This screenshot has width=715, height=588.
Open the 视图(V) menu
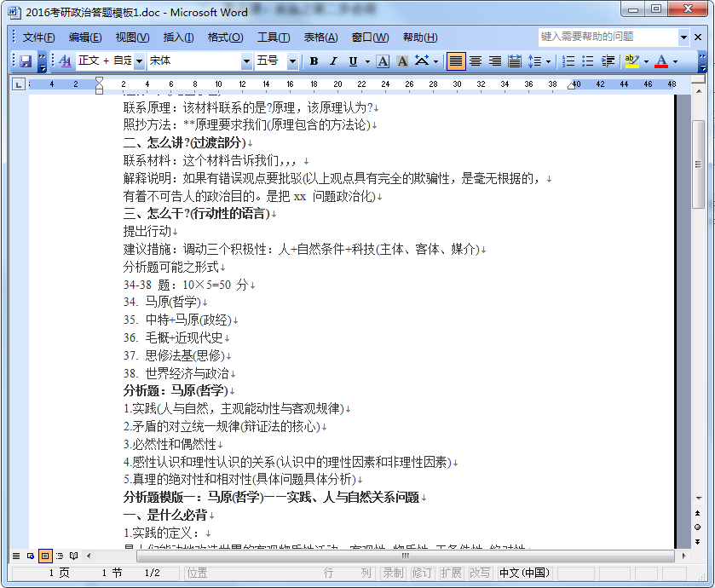132,37
